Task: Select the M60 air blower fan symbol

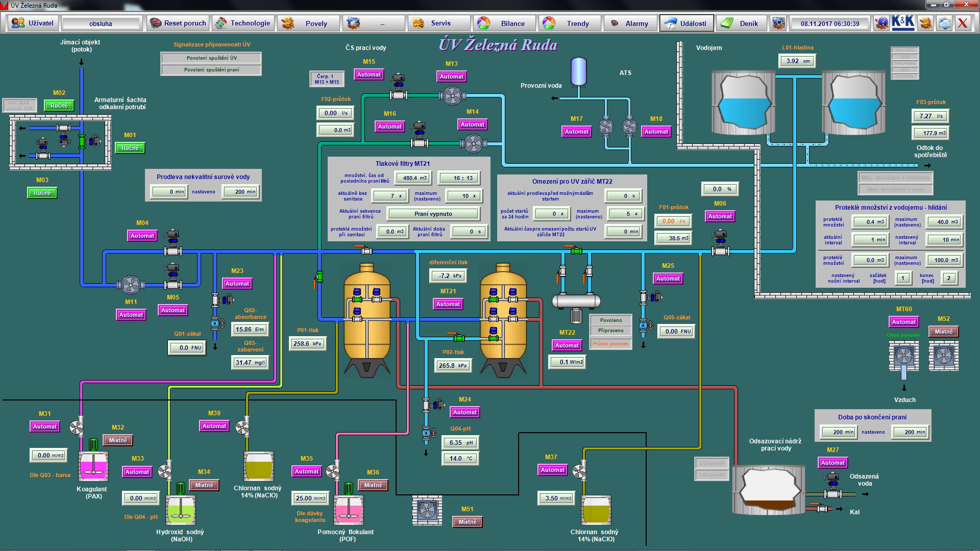Action: 903,356
